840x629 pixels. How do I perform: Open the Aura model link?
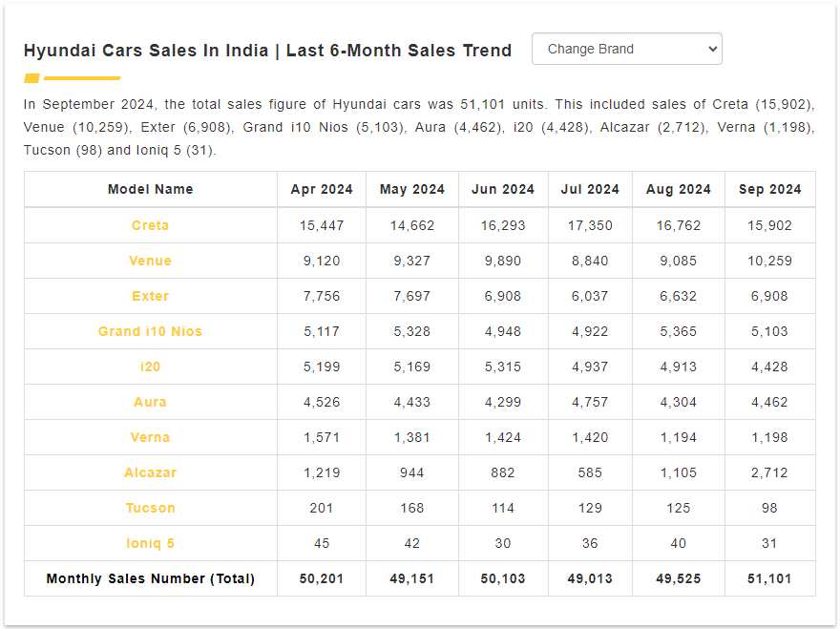pyautogui.click(x=151, y=403)
